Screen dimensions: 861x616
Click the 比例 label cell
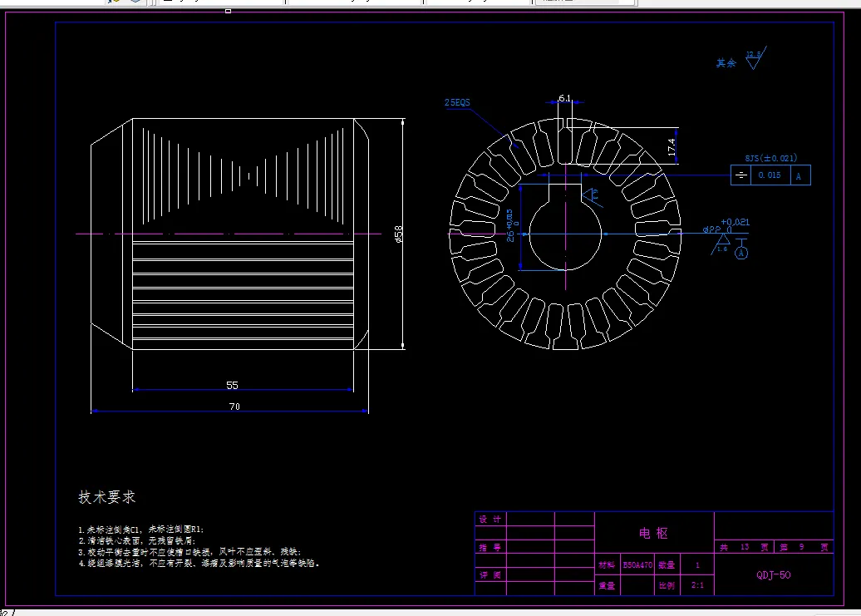click(x=667, y=586)
